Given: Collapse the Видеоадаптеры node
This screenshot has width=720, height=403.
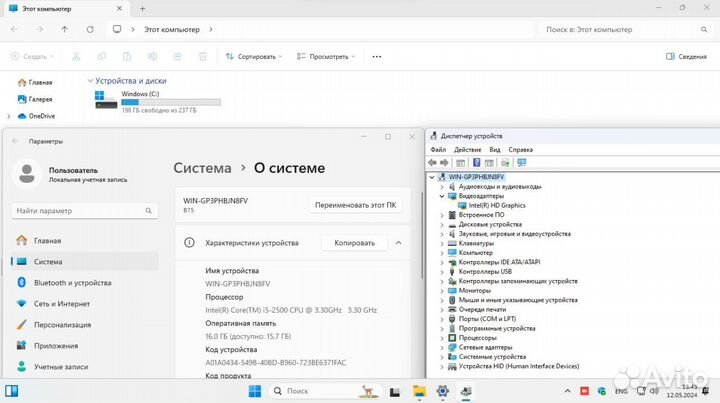Looking at the screenshot, I should [442, 196].
